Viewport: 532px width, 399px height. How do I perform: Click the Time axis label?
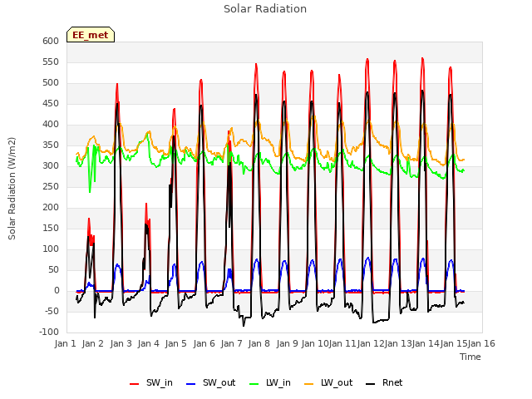coord(470,357)
